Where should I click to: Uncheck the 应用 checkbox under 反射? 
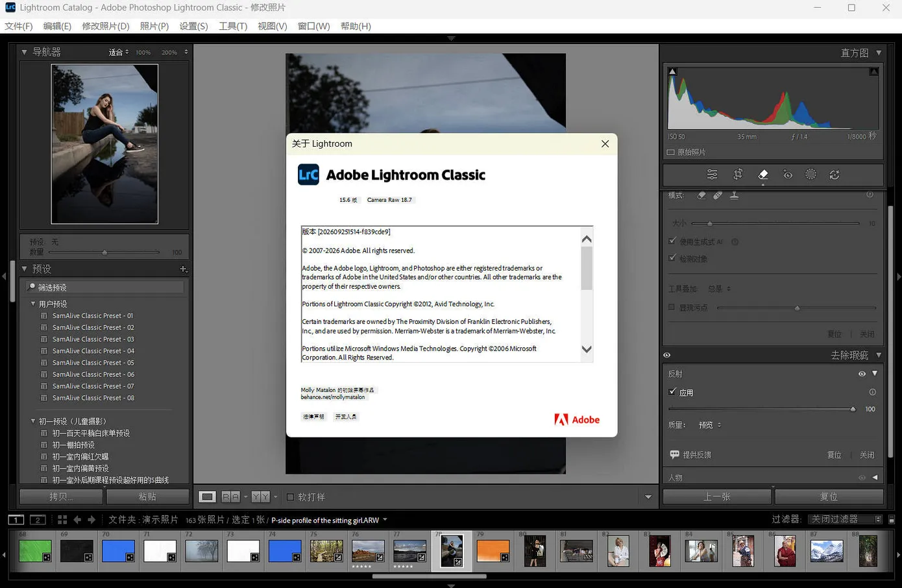coord(672,392)
